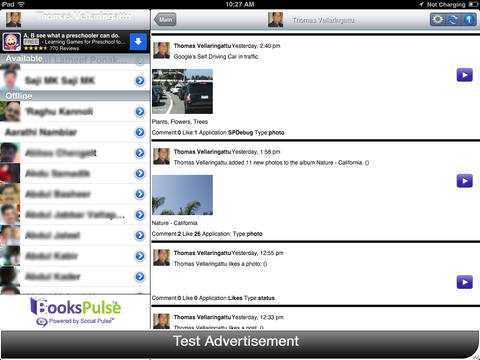
Task: Select Abdul Jaleel in contacts list
Action: coord(75,235)
